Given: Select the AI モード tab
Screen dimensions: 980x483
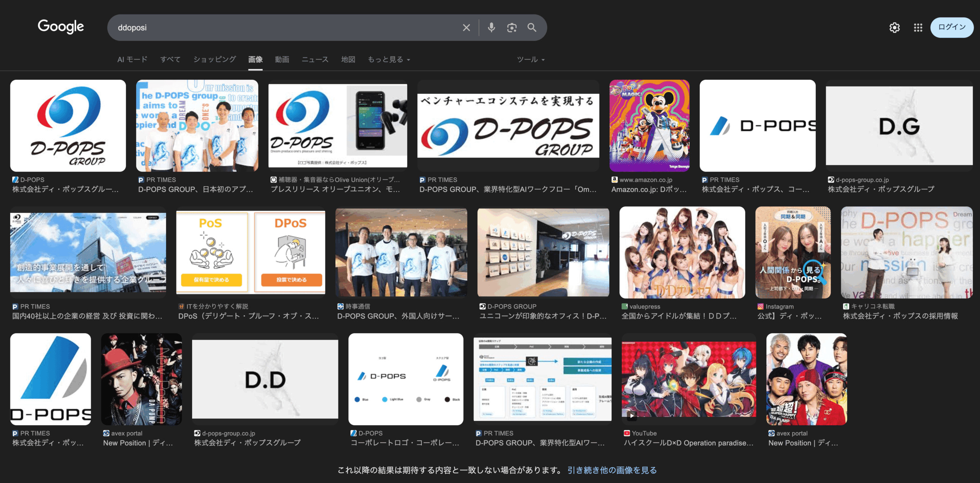Looking at the screenshot, I should click(132, 59).
